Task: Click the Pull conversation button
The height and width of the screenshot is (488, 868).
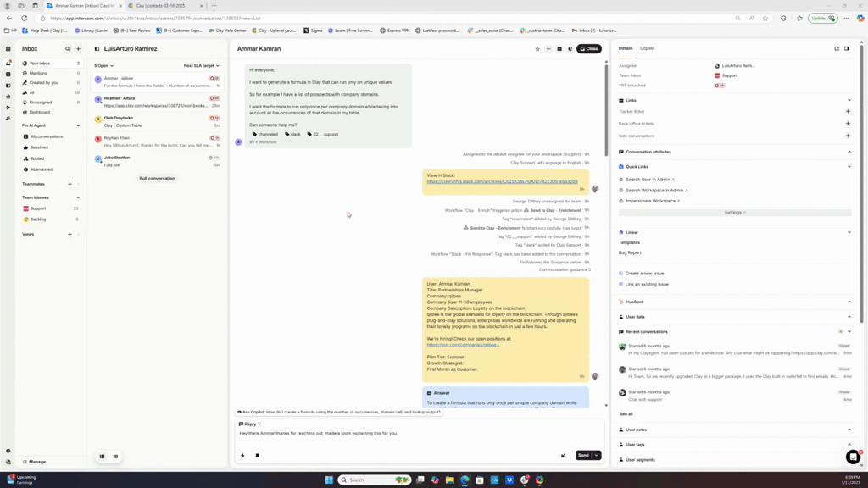Action: click(x=157, y=179)
